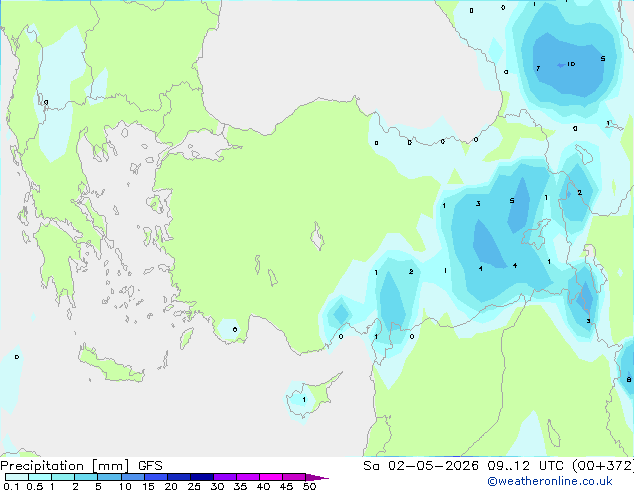Pick the 15–20 mm legend swatch

(x=156, y=477)
